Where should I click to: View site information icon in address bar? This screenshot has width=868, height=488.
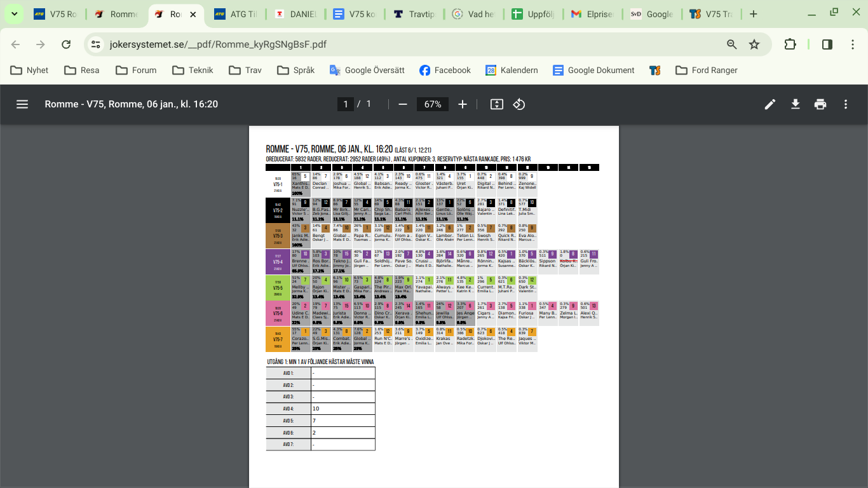click(96, 44)
